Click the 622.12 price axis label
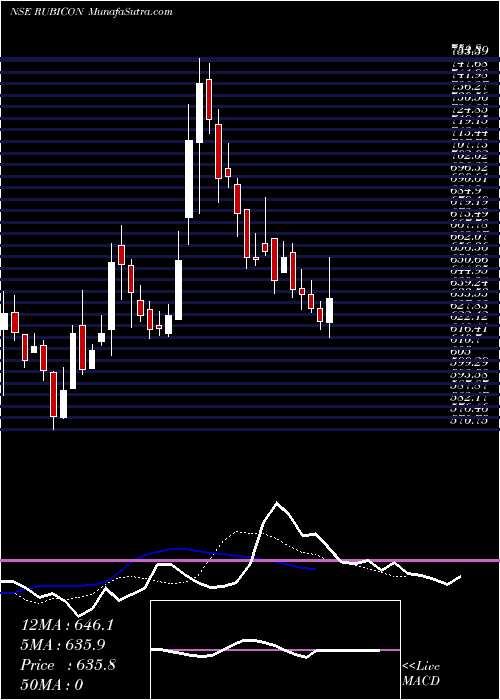Screen dimensions: 500x700 pos(469,317)
